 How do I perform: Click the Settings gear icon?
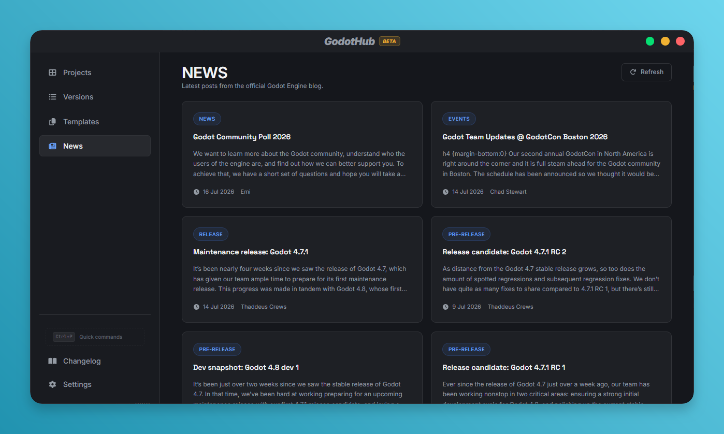coord(53,385)
